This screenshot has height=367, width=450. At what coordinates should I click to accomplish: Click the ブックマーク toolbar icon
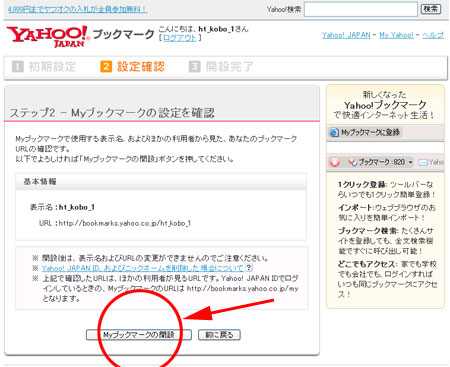(x=353, y=162)
